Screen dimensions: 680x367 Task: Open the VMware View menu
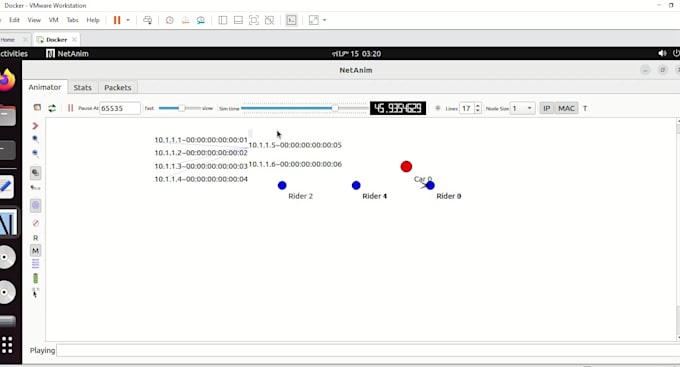(x=34, y=20)
